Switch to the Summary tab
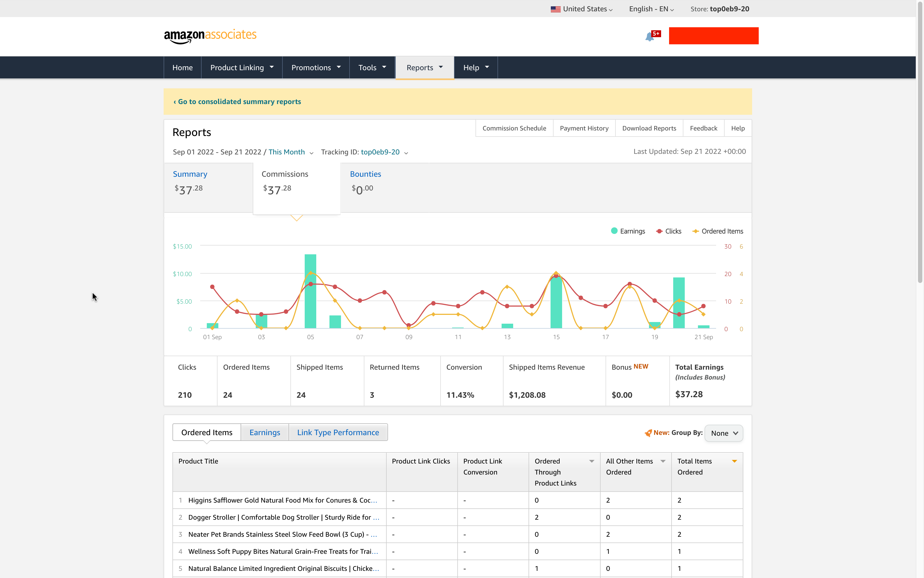This screenshot has width=924, height=578. point(208,187)
